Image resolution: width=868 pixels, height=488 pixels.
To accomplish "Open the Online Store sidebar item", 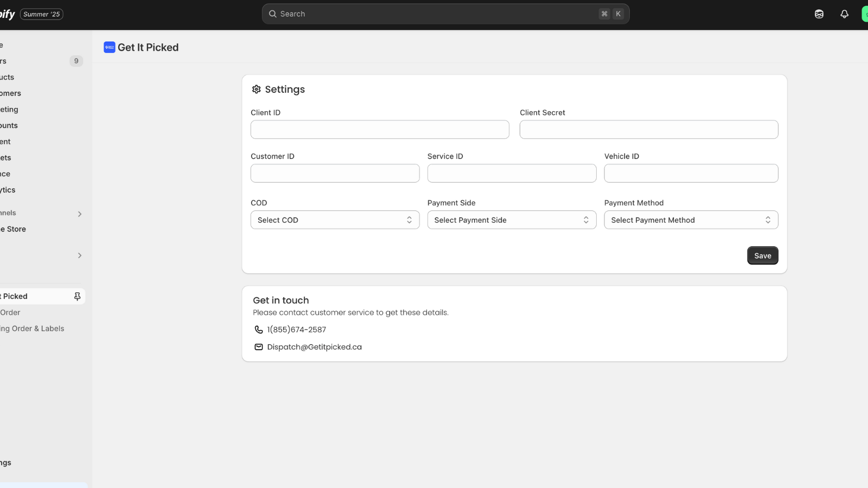I will pyautogui.click(x=14, y=229).
